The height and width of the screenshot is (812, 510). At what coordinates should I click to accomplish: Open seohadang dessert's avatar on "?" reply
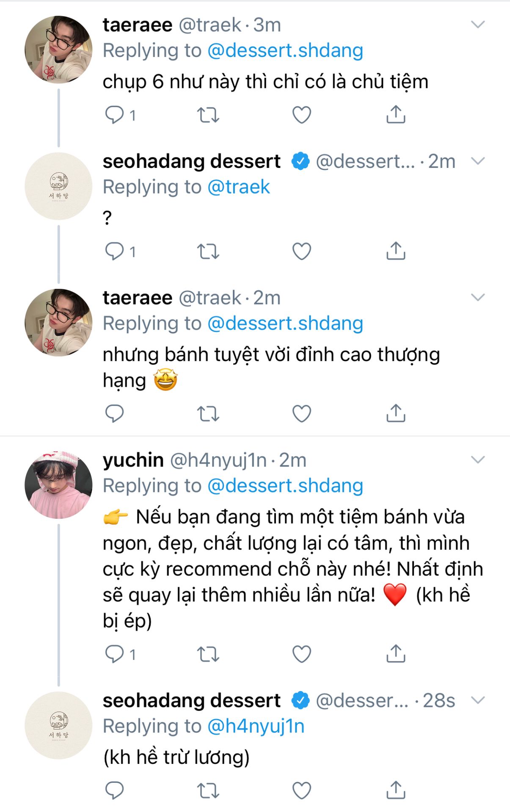(58, 186)
